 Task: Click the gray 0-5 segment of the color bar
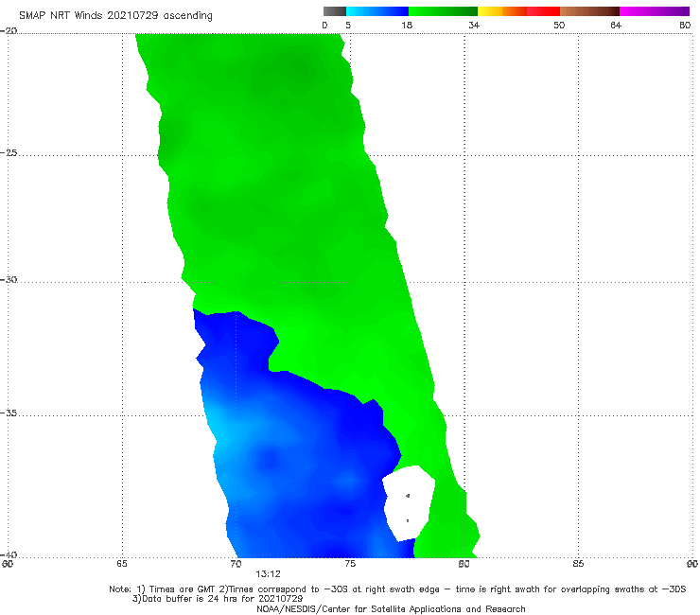(x=335, y=11)
